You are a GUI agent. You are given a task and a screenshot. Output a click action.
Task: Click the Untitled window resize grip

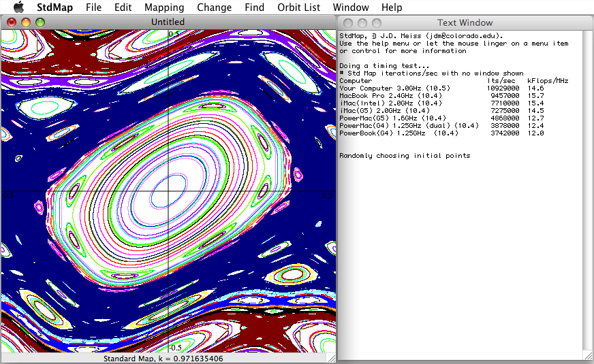pos(331,358)
